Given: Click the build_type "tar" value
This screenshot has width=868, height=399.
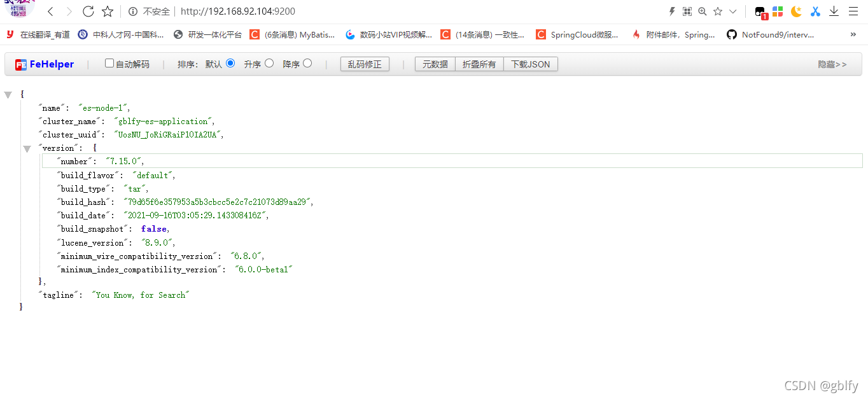Looking at the screenshot, I should pyautogui.click(x=135, y=189).
